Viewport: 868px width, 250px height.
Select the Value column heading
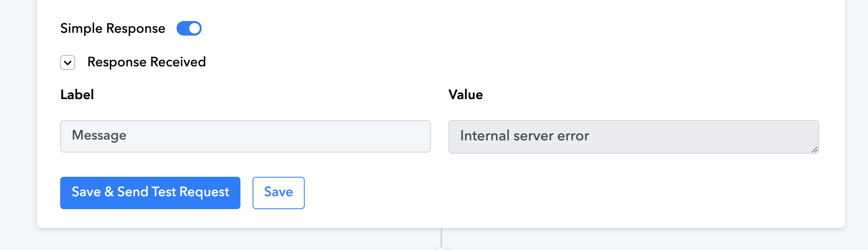[x=466, y=95]
